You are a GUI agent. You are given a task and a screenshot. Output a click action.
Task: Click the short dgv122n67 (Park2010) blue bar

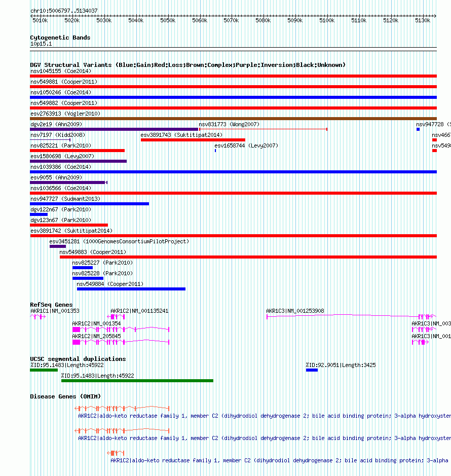point(39,214)
